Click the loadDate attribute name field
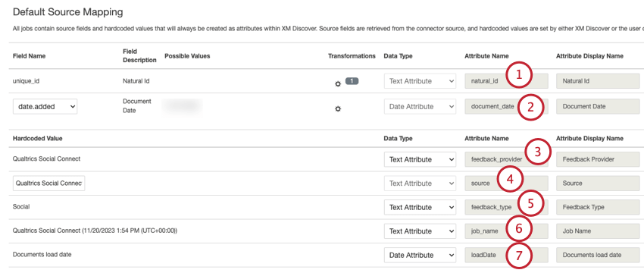The width and height of the screenshot is (644, 273). (506, 255)
